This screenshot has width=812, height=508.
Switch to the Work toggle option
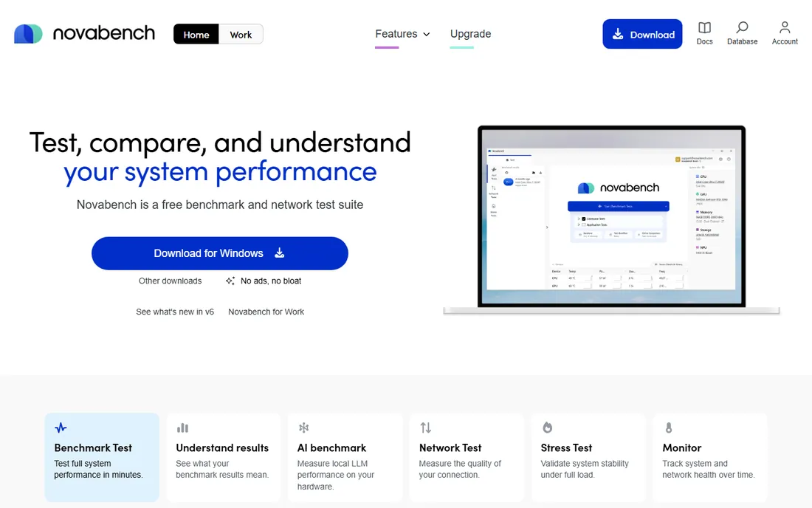(x=241, y=34)
